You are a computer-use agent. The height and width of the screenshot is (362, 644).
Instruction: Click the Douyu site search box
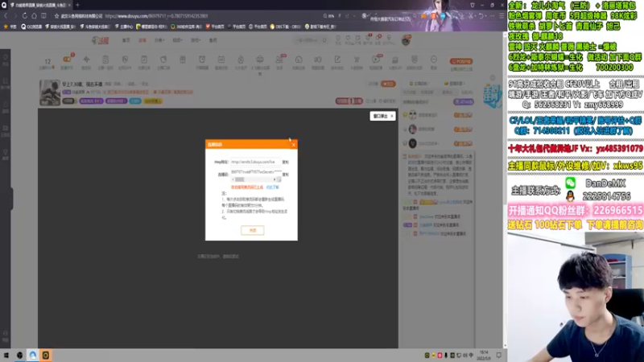click(x=311, y=40)
